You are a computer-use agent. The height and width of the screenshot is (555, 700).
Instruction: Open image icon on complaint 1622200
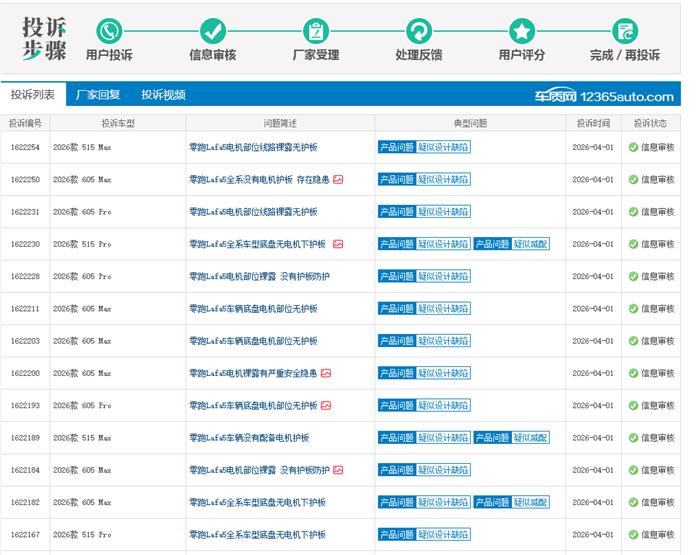pos(326,373)
